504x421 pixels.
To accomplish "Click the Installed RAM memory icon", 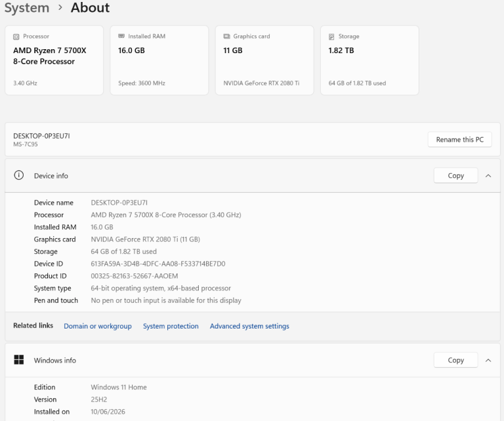I will 121,36.
